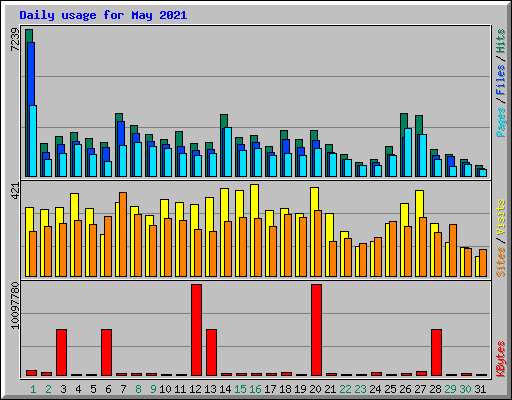Click day label 3 on the axis
This screenshot has width=512, height=400.
pos(63,389)
